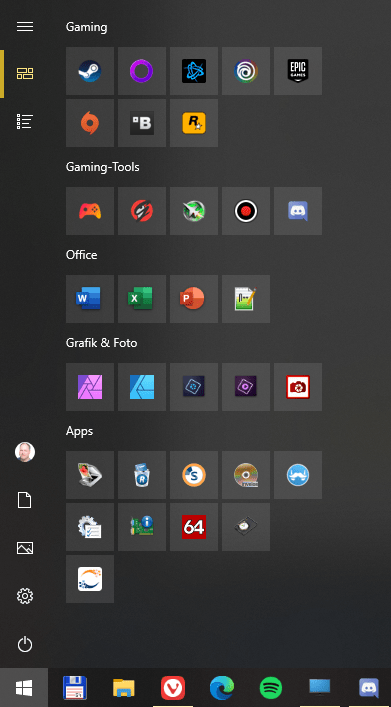
Task: Open the red and black round tile
Action: point(142,211)
